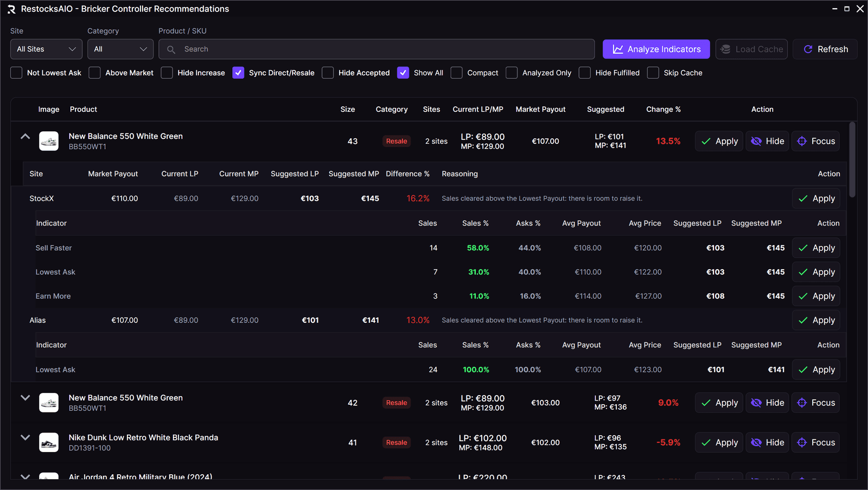Image resolution: width=868 pixels, height=490 pixels.
Task: Click the Market Payout column header
Action: 540,110
